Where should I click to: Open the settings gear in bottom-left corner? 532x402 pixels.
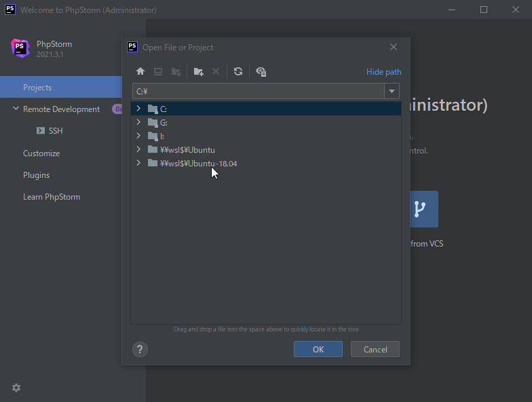(x=16, y=388)
